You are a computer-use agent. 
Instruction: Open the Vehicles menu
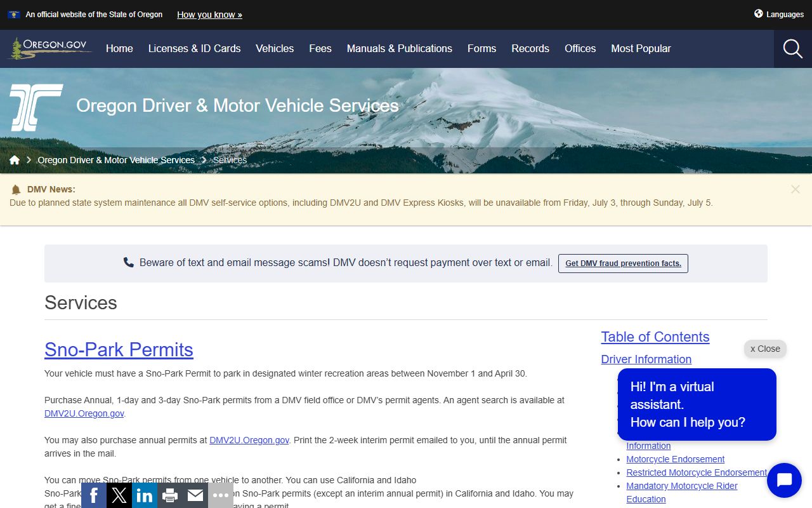pyautogui.click(x=275, y=49)
